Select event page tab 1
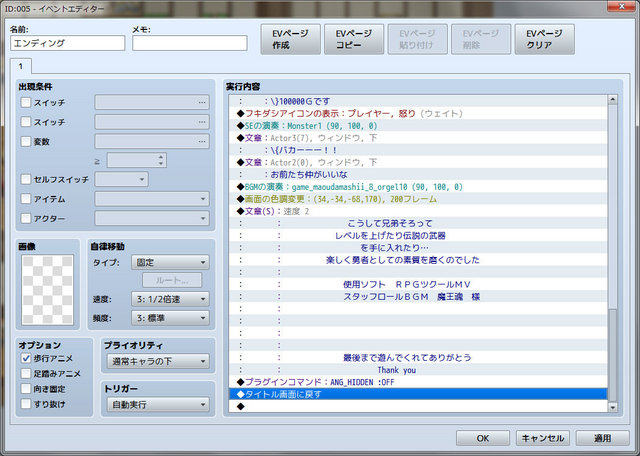 [x=20, y=66]
